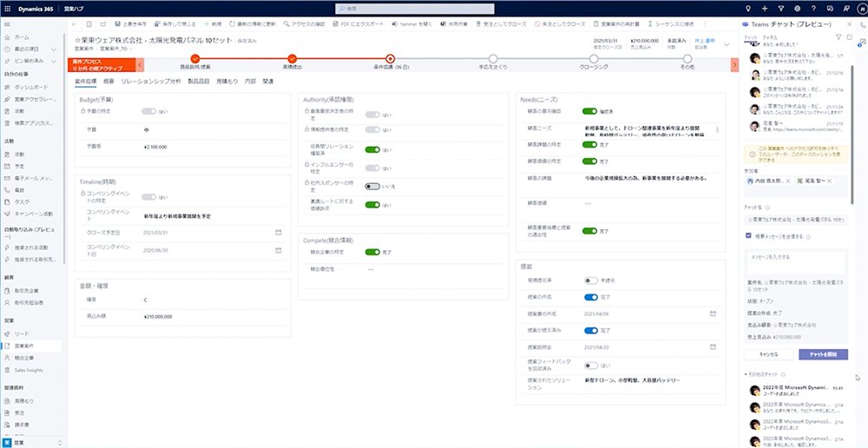Open calendar picker for コンペリングイベント日
Screen dimensions: 868x448
click(x=279, y=250)
